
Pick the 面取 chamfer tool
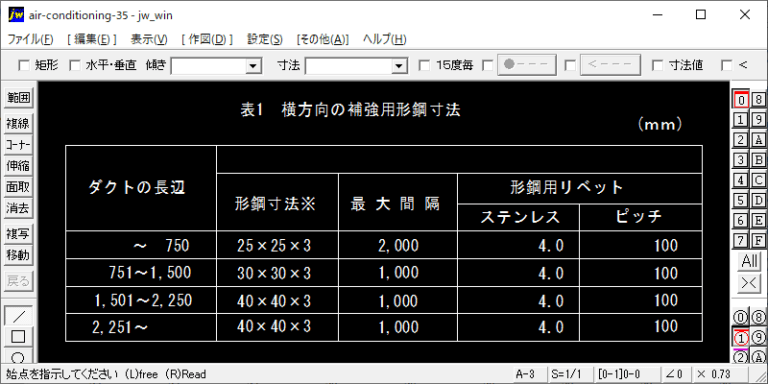tap(18, 187)
